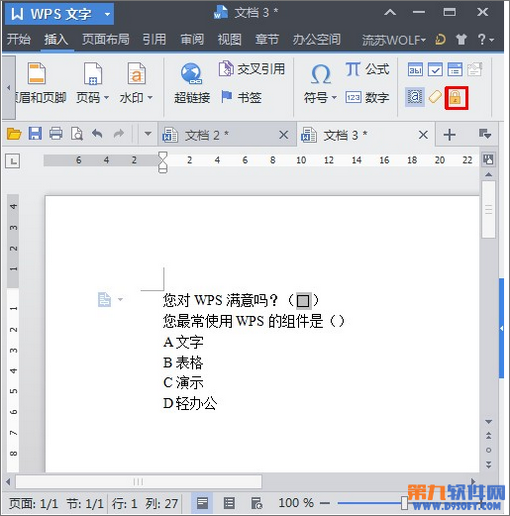The width and height of the screenshot is (510, 516).
Task: Click the horizontal scrollbar thumb
Action: point(138,482)
